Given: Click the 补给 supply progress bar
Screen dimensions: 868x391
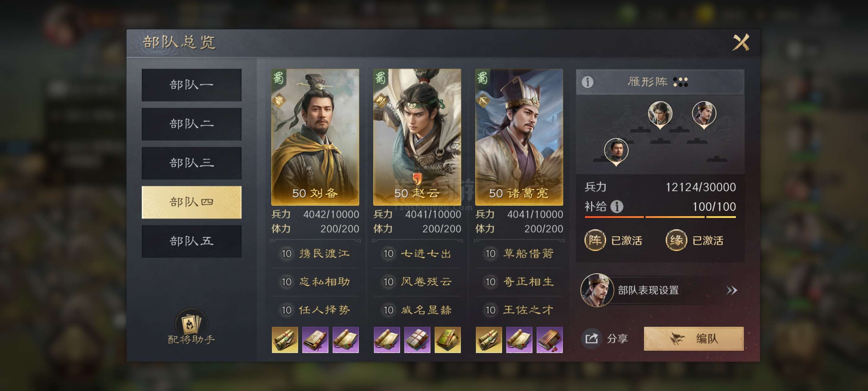Looking at the screenshot, I should pos(660,217).
